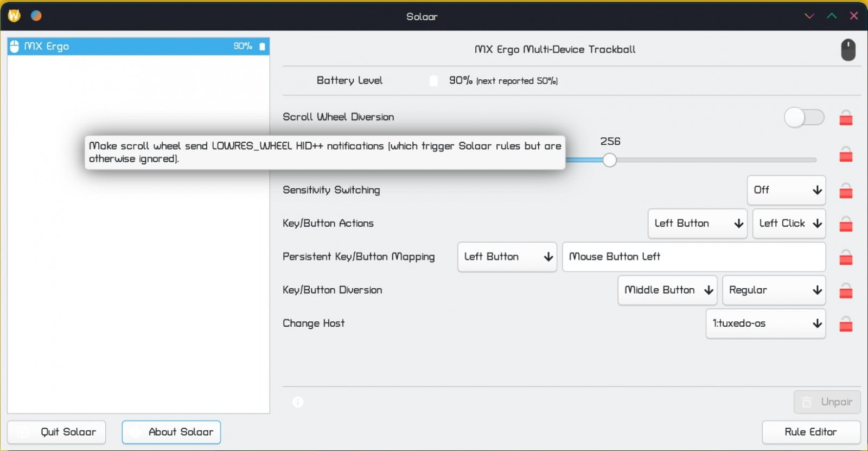Screen dimensions: 868x451
Task: Click the 90% (next reported 50%) text
Action: (x=503, y=81)
